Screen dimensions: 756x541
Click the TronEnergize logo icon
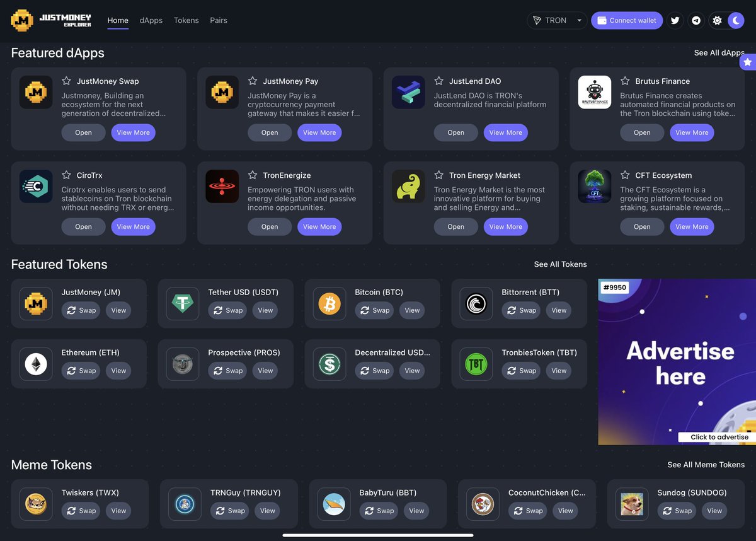(x=222, y=186)
